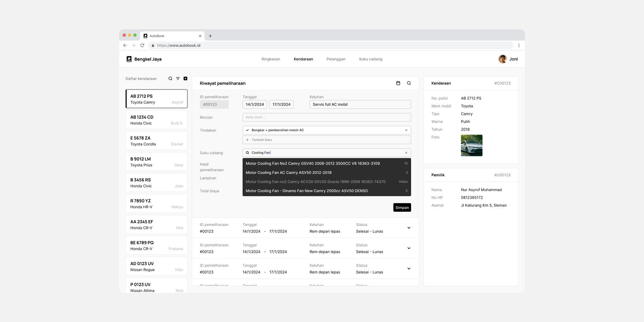Remove the 'Bongkar + pembersihan mesin AC' action

click(406, 130)
